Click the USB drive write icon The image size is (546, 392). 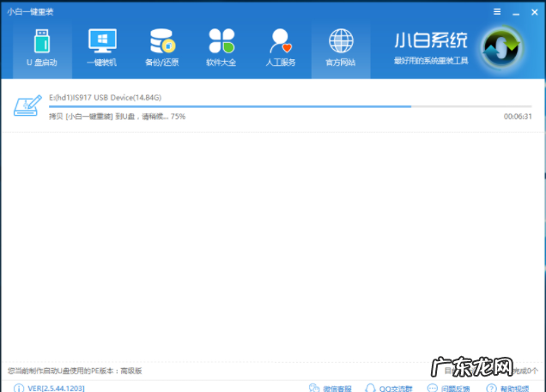tap(27, 106)
